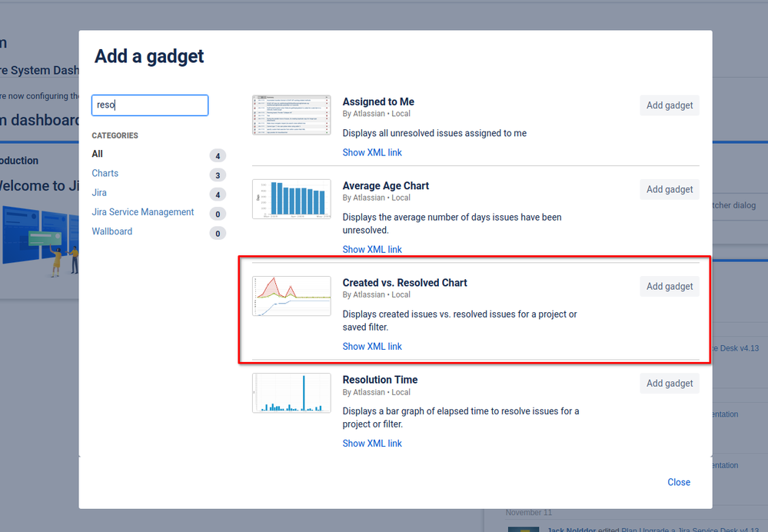Add the Created vs. Resolved Chart gadget
Image resolution: width=768 pixels, height=532 pixels.
click(670, 286)
